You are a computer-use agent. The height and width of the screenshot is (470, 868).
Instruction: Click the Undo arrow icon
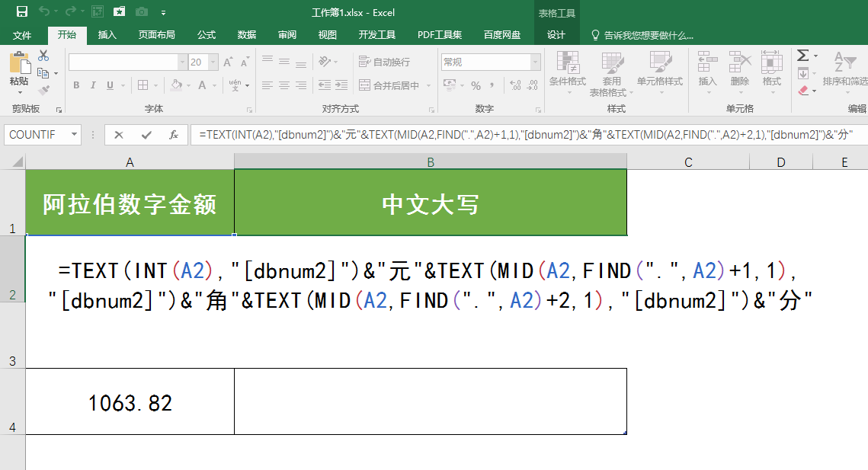tap(43, 11)
